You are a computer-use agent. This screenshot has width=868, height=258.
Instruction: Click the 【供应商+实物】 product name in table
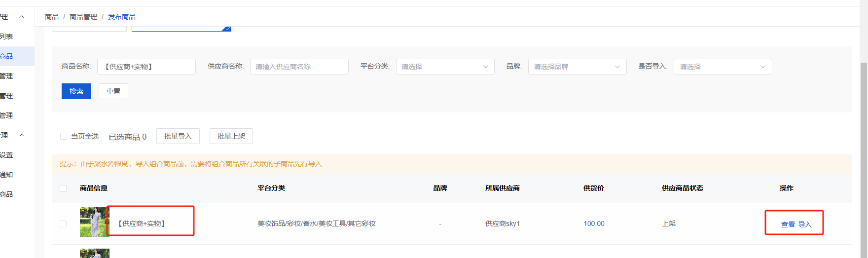click(x=142, y=223)
